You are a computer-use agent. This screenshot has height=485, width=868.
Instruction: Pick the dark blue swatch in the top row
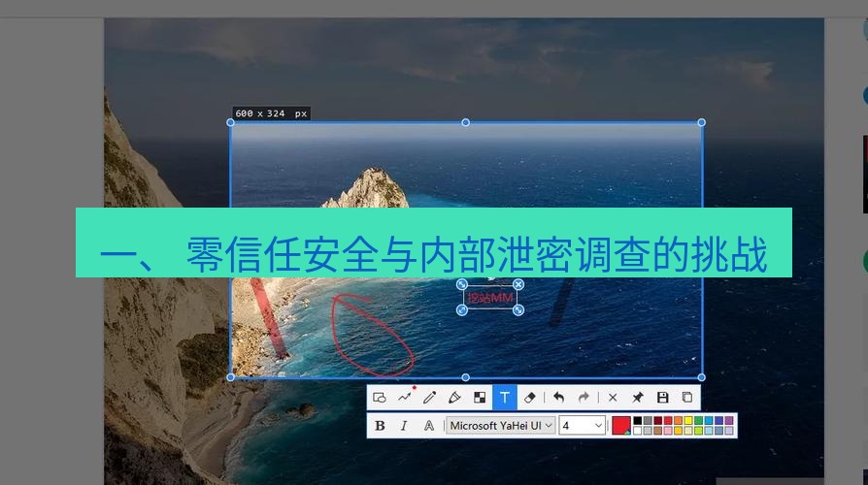pos(718,420)
